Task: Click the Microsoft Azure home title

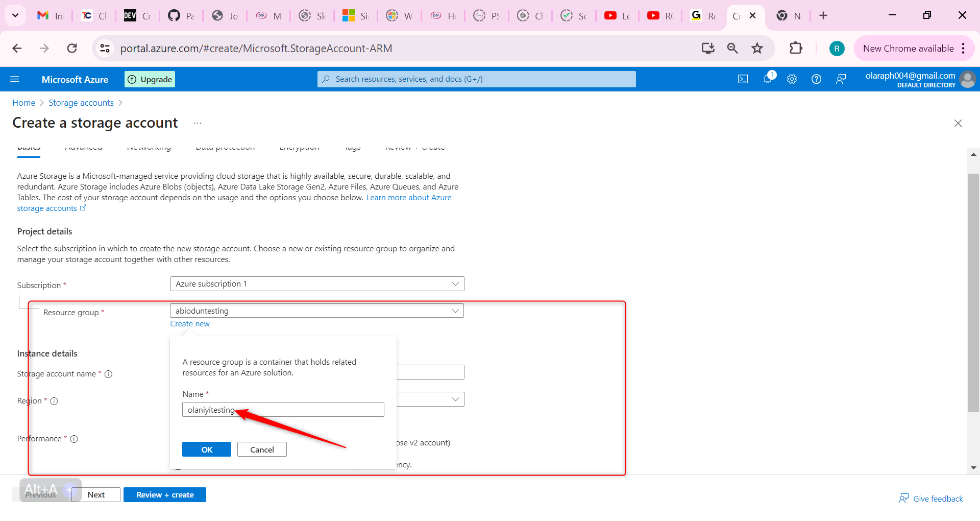Action: point(75,79)
